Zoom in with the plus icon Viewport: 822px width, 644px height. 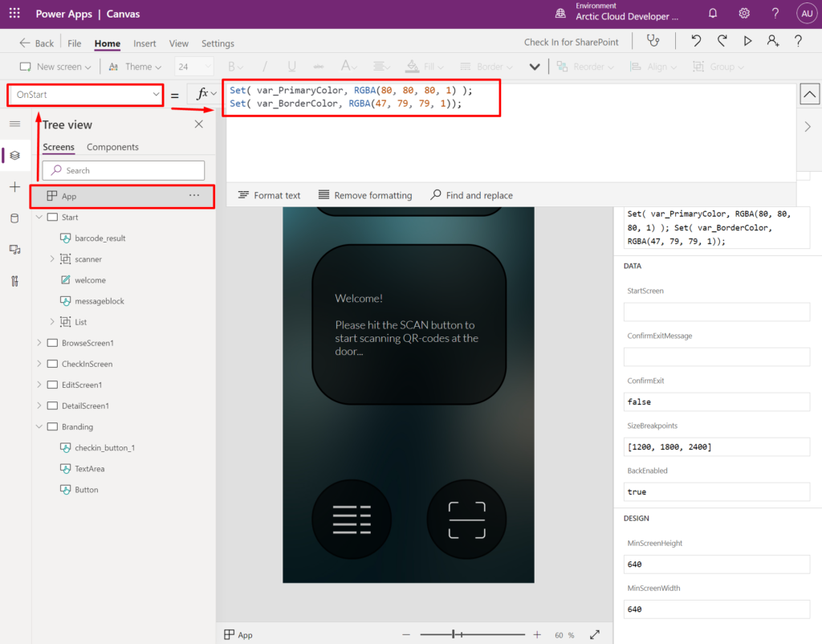pyautogui.click(x=537, y=634)
